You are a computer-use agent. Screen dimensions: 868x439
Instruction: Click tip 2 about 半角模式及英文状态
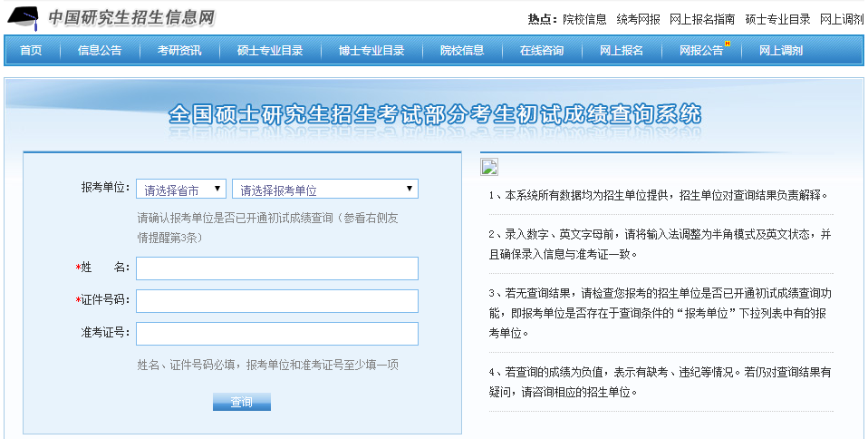click(x=660, y=245)
